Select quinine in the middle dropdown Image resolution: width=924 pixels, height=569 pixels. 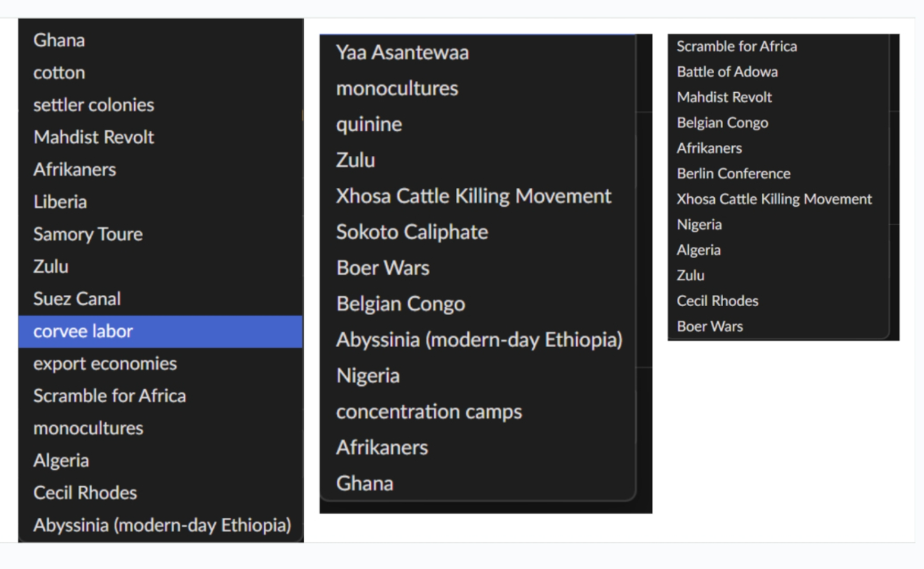[478, 124]
